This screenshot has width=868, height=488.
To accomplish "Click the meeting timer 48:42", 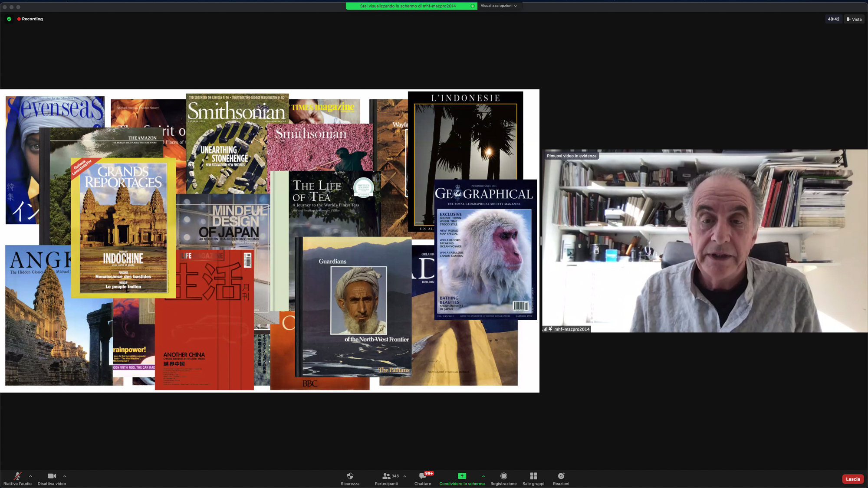I will [x=833, y=19].
